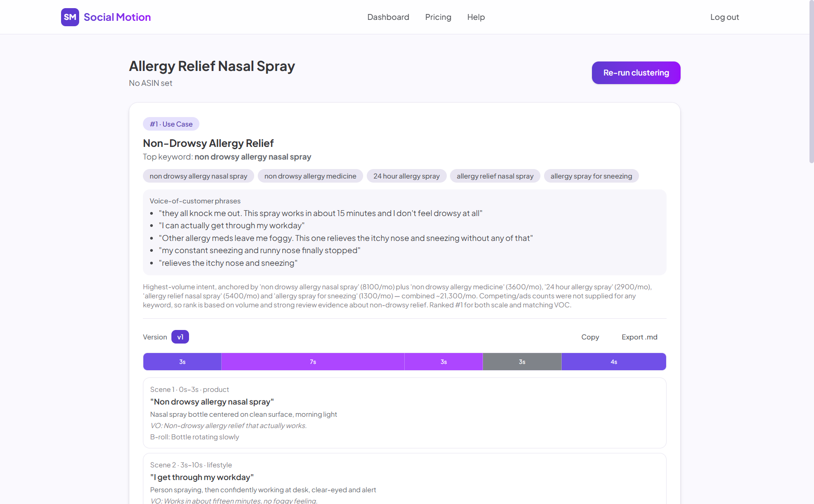
Task: Select the 7s timeline segment
Action: point(313,362)
